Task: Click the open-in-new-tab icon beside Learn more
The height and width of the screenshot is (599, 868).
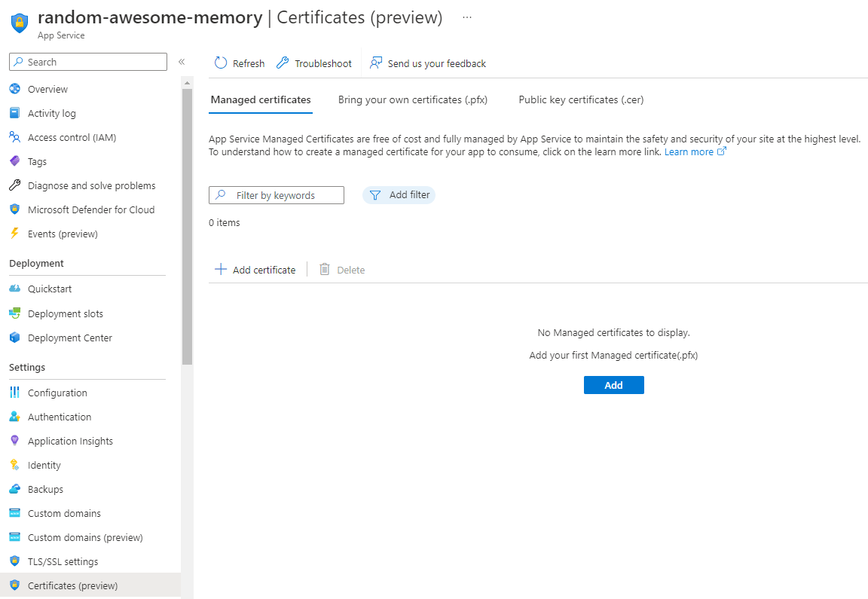Action: coord(721,151)
